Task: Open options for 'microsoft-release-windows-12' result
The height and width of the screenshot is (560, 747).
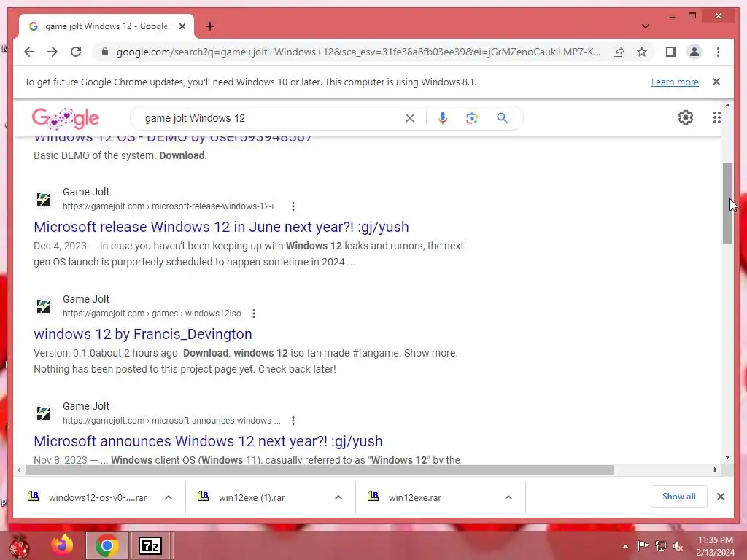Action: [x=293, y=206]
